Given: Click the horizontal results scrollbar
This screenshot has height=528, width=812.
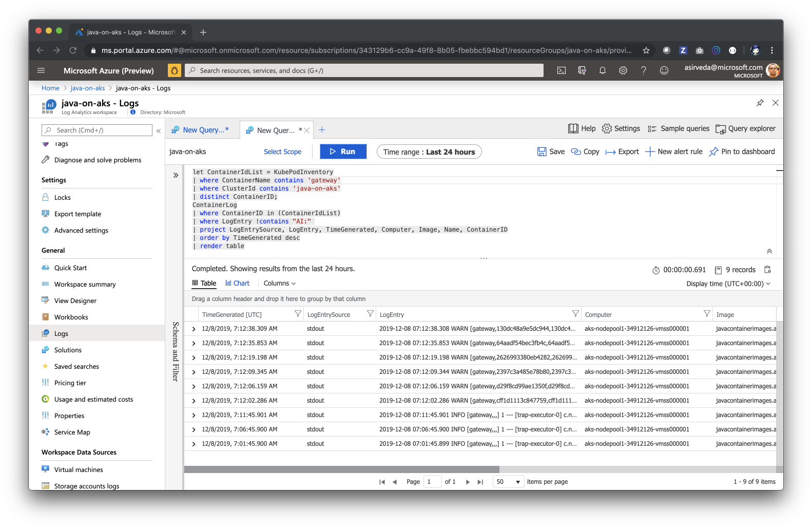Looking at the screenshot, I should tap(342, 469).
